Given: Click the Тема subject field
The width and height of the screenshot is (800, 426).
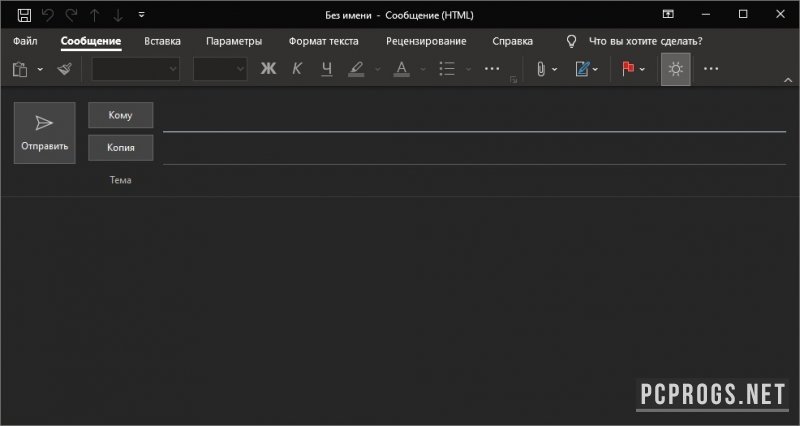Looking at the screenshot, I should pos(474,180).
